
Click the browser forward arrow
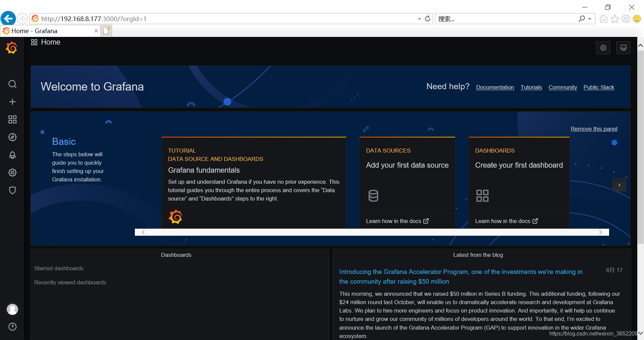[22, 18]
